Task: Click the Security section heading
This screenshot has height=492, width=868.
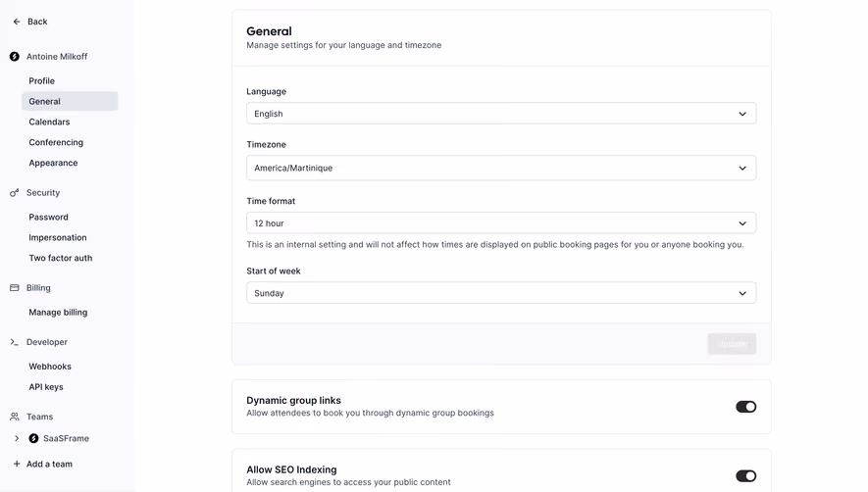Action: click(x=43, y=193)
